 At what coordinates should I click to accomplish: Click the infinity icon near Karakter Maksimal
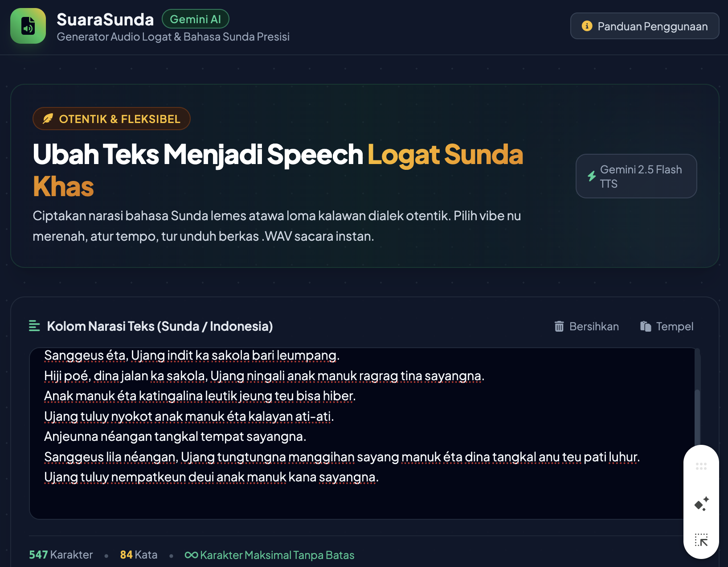(x=191, y=555)
